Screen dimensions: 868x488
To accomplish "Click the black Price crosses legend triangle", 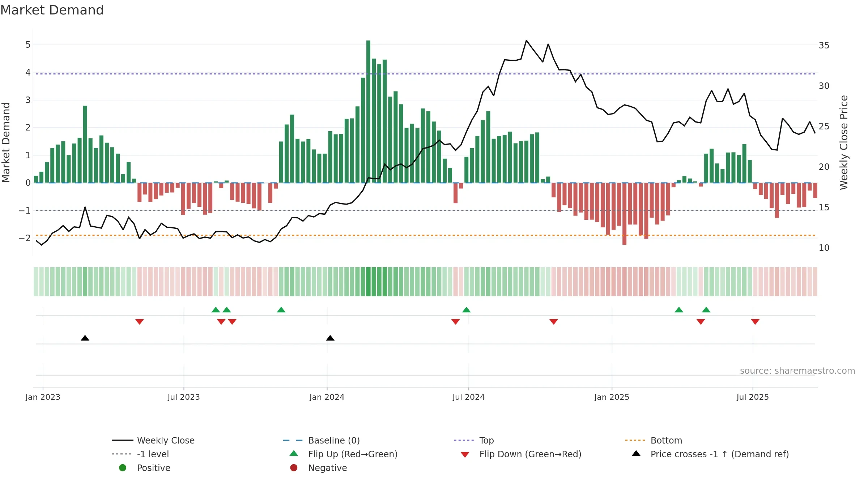I will pos(636,453).
